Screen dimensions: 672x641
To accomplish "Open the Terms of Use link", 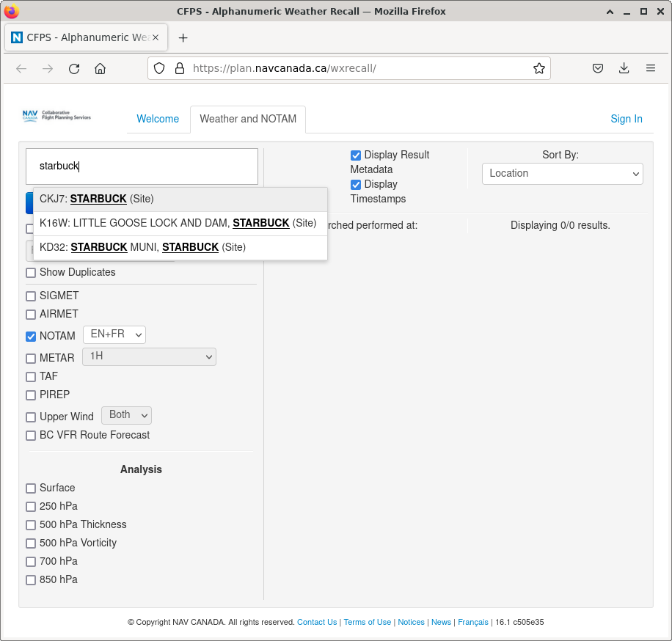I will (368, 622).
